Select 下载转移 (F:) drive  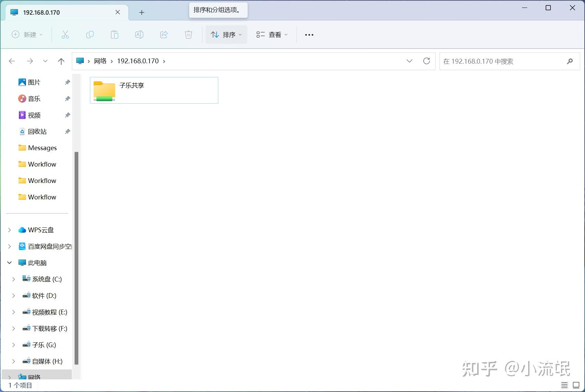point(49,329)
